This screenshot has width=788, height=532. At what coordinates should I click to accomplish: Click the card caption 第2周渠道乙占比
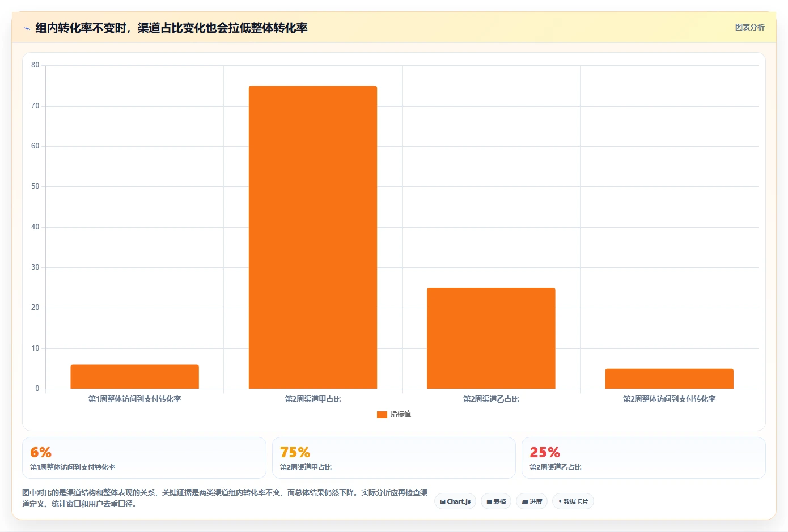click(x=556, y=467)
